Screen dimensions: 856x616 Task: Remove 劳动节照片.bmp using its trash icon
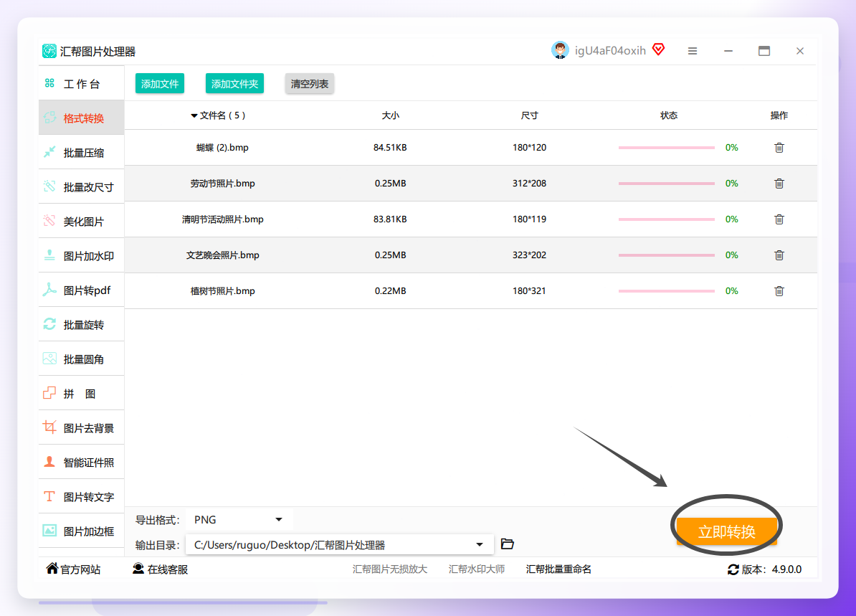[779, 184]
